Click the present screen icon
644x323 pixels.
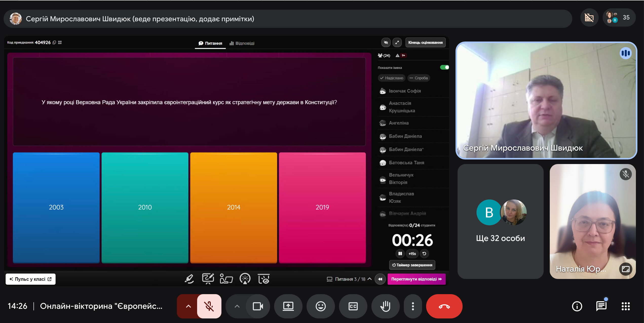click(x=288, y=306)
